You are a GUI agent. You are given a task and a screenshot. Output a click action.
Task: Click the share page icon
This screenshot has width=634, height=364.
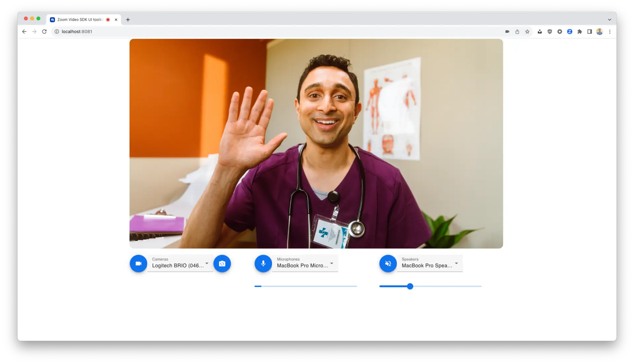pos(517,32)
